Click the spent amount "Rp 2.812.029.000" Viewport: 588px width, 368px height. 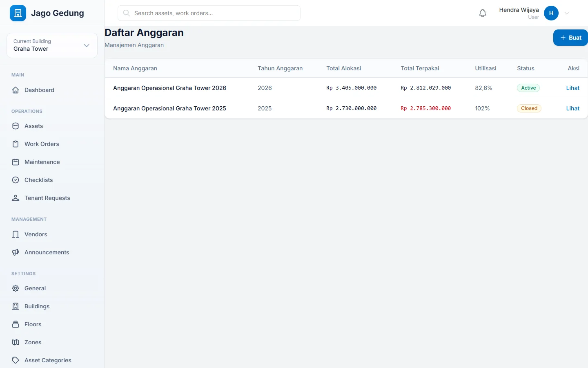point(426,88)
